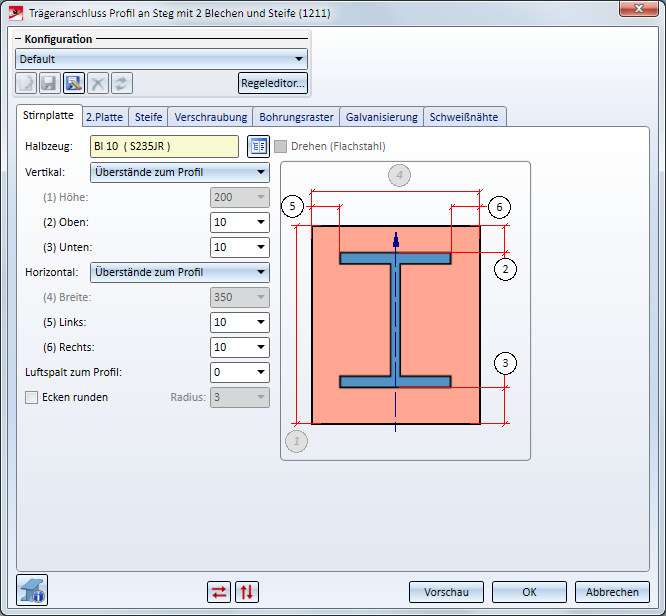
Task: Click the horizontal swap arrows icon
Action: (218, 591)
